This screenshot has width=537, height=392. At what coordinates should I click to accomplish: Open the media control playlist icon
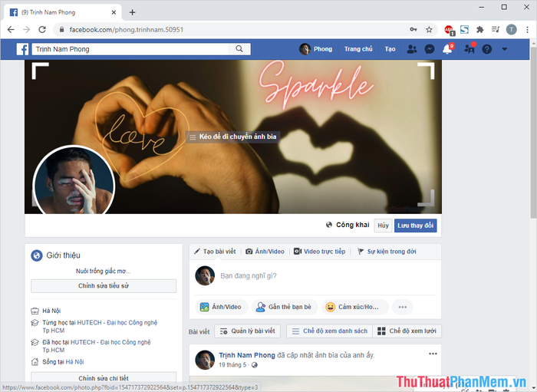pos(496,29)
